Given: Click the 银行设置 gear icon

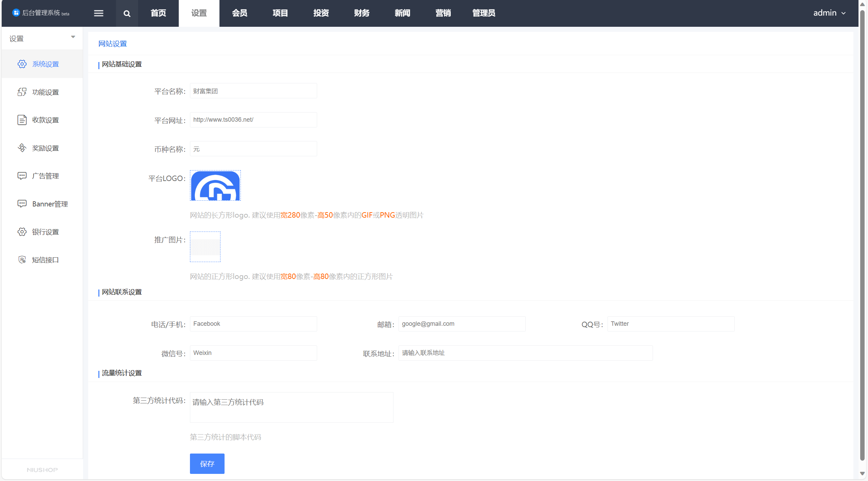Looking at the screenshot, I should click(22, 232).
